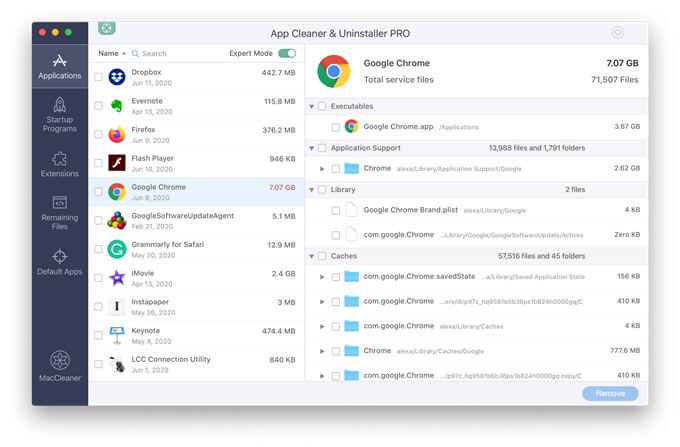Tick the Executables group checkbox
680x447 pixels.
322,106
